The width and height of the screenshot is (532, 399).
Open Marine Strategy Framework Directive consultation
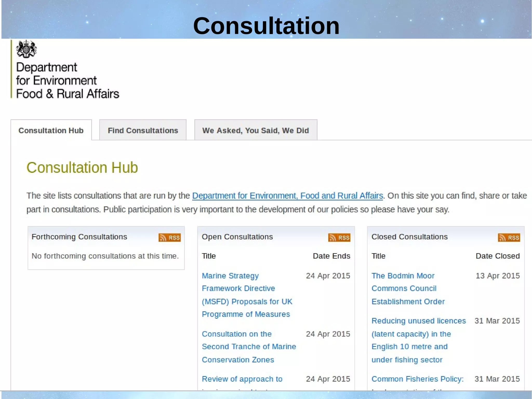(x=247, y=295)
